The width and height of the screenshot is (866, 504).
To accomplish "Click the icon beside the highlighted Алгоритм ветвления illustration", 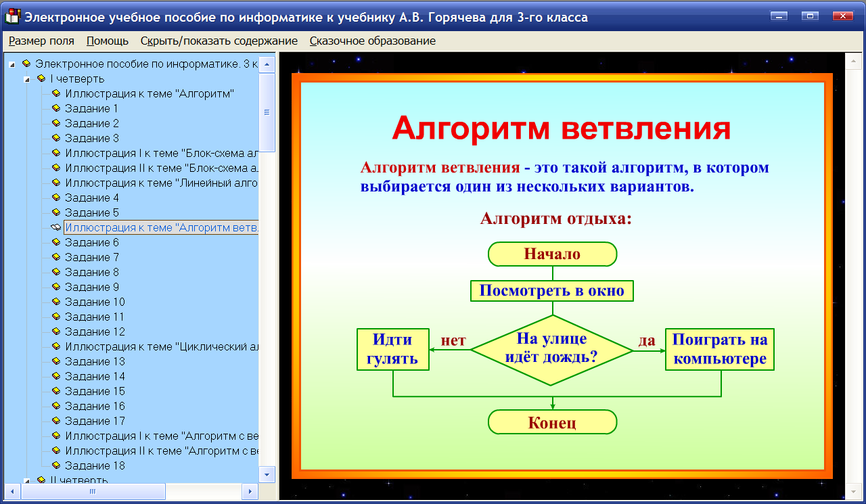I will point(55,227).
